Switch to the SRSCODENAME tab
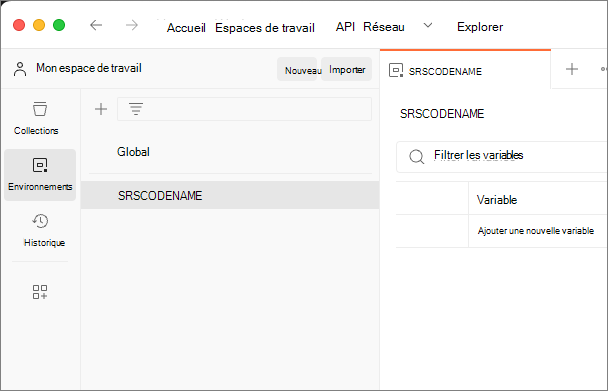Screen dimensions: 608x391 tap(465, 70)
